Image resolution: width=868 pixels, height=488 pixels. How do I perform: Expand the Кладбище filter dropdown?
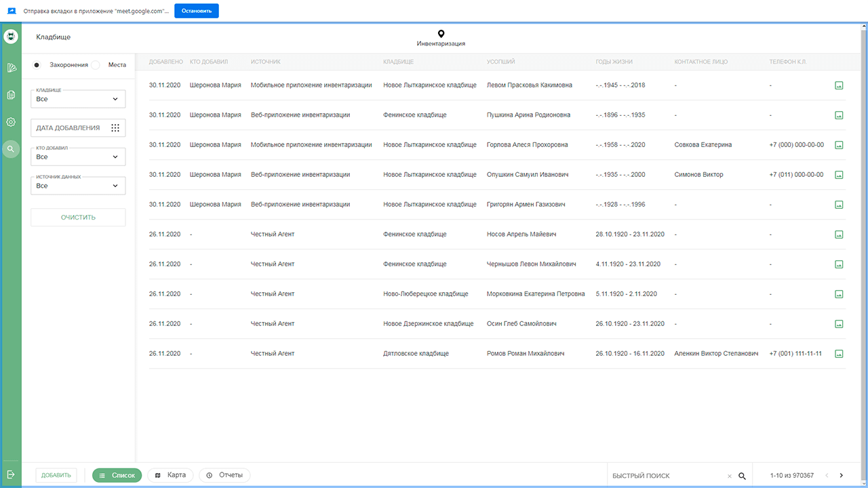(78, 99)
